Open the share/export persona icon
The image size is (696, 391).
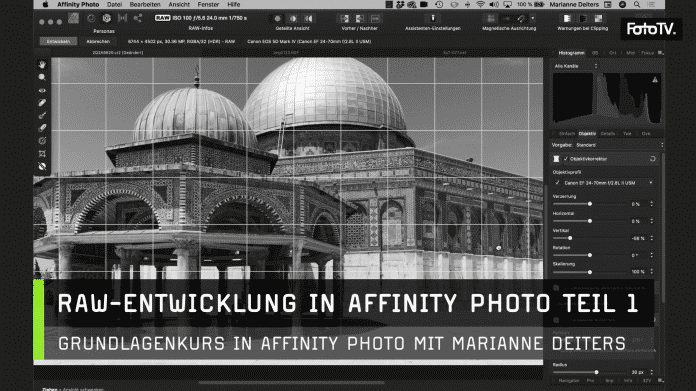[138, 19]
